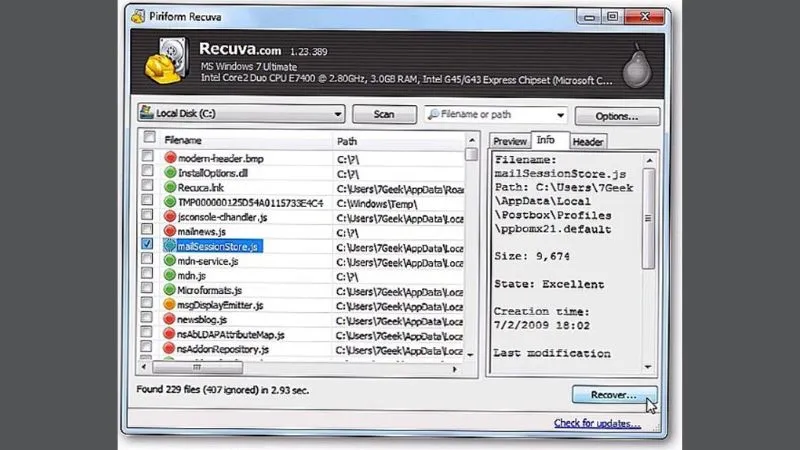
Task: Uncheck the box for mailSessionStore.js
Action: (x=147, y=244)
